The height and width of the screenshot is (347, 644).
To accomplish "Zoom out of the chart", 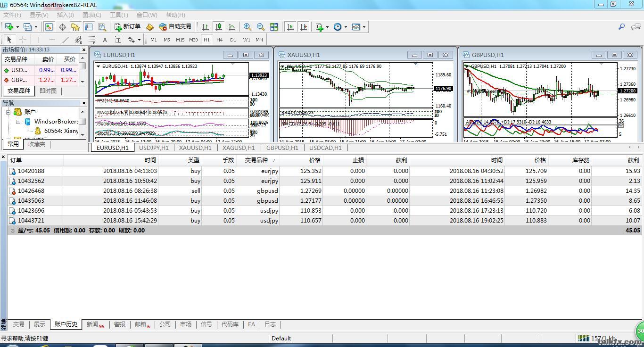I will [260, 27].
